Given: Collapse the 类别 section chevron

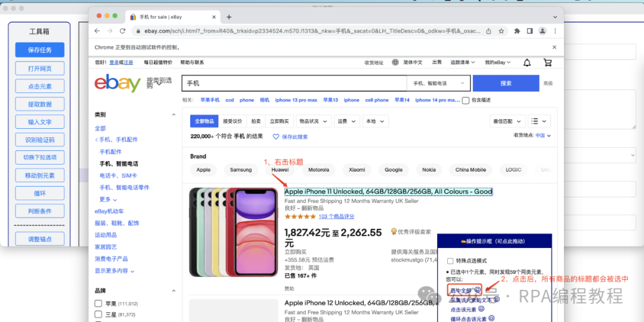Looking at the screenshot, I should pos(174,114).
